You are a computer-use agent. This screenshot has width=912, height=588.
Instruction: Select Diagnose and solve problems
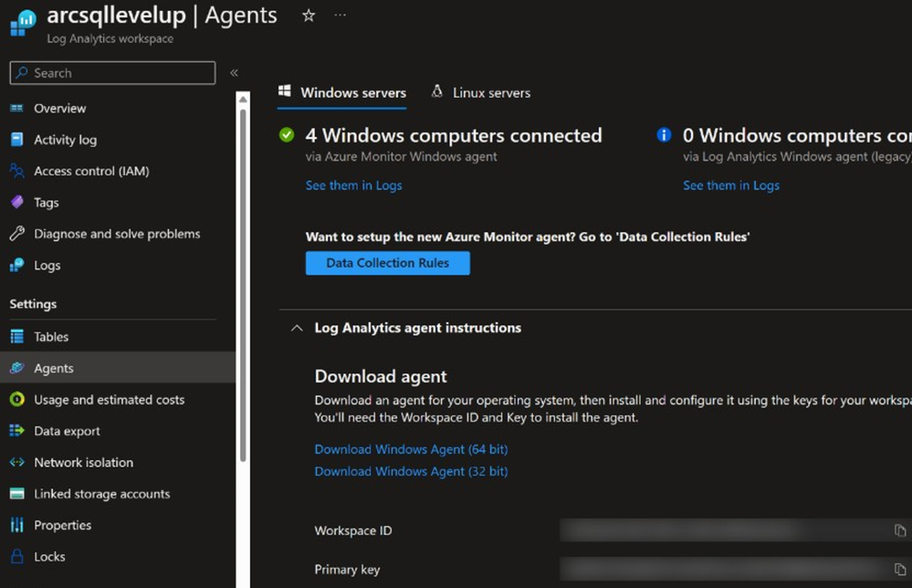tap(117, 234)
